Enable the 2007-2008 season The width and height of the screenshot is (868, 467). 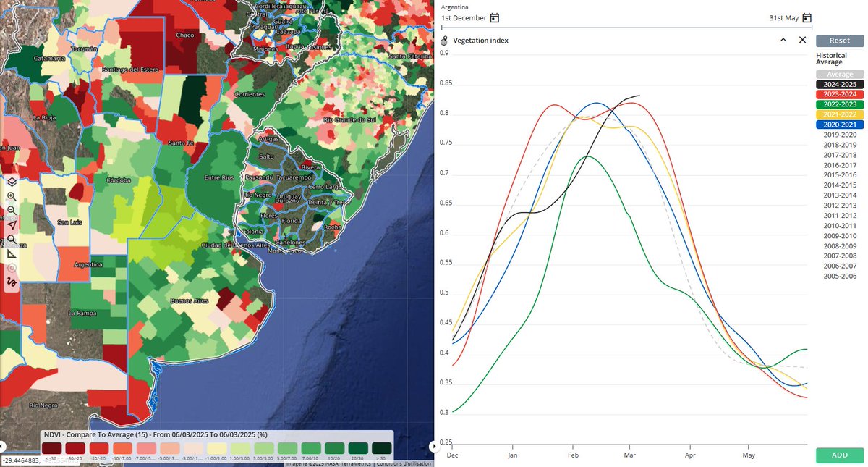coord(840,256)
